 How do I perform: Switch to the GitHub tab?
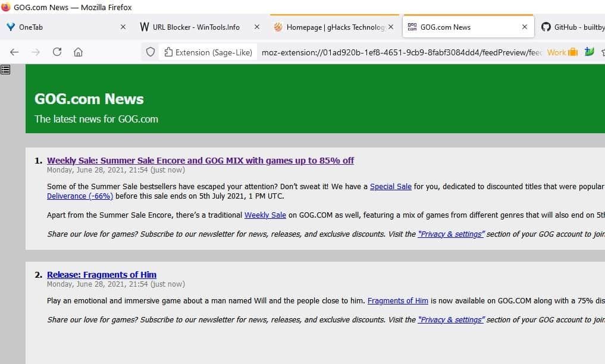(572, 27)
